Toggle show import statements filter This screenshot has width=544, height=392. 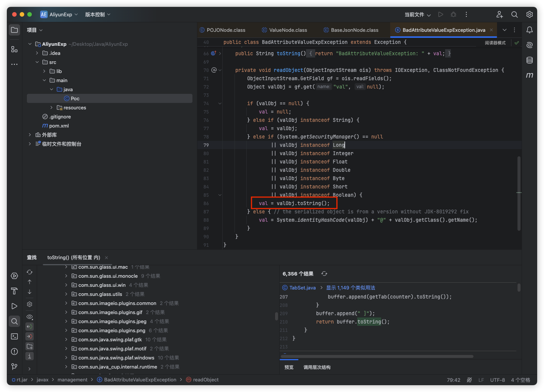pos(30,346)
